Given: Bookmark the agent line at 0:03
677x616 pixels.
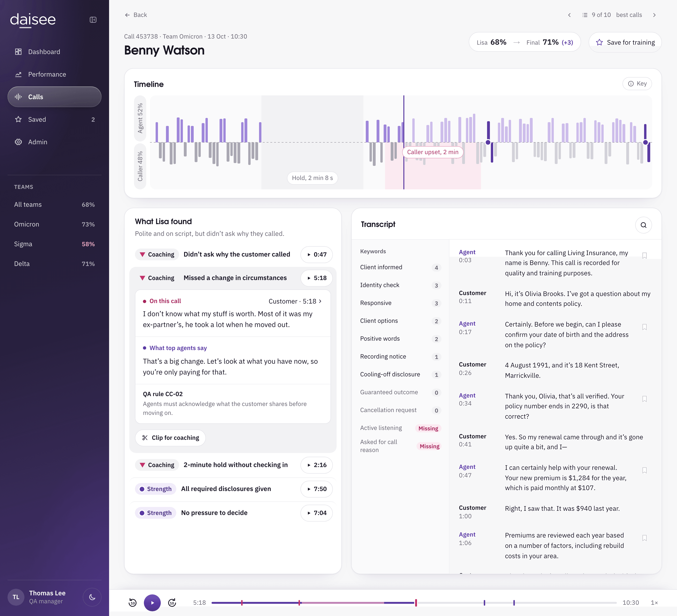Looking at the screenshot, I should click(x=644, y=255).
